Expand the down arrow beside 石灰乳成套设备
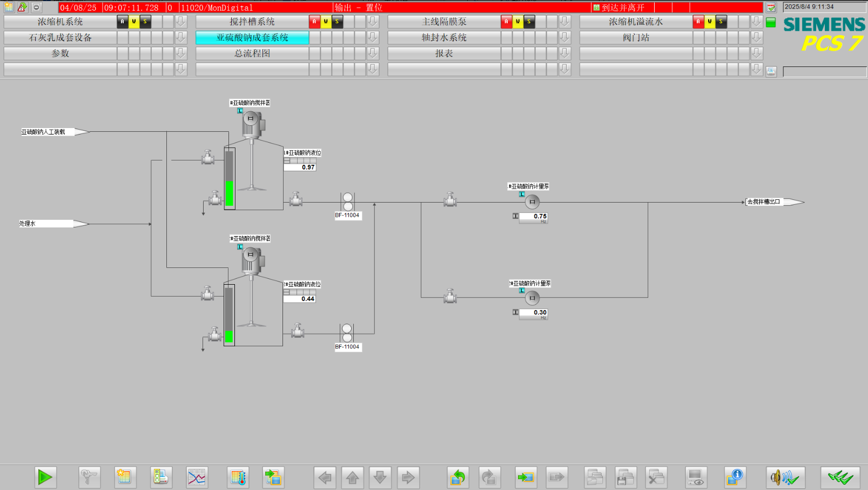This screenshot has height=490, width=868. point(181,37)
